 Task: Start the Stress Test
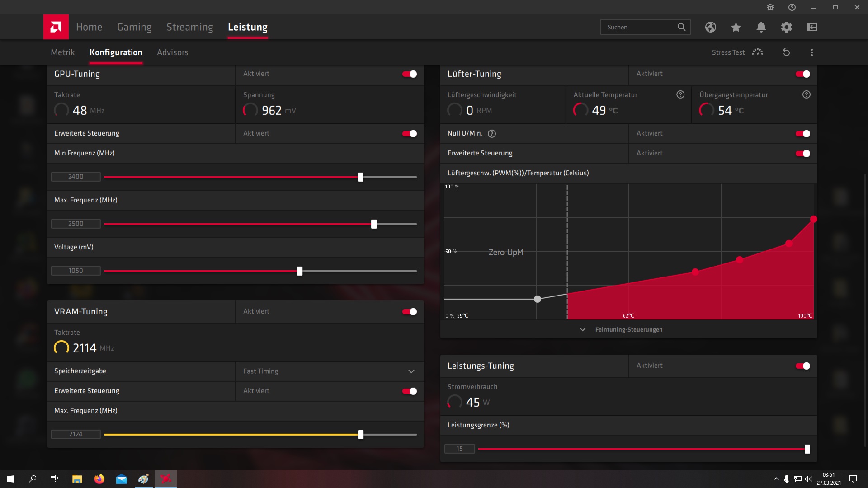click(x=737, y=52)
